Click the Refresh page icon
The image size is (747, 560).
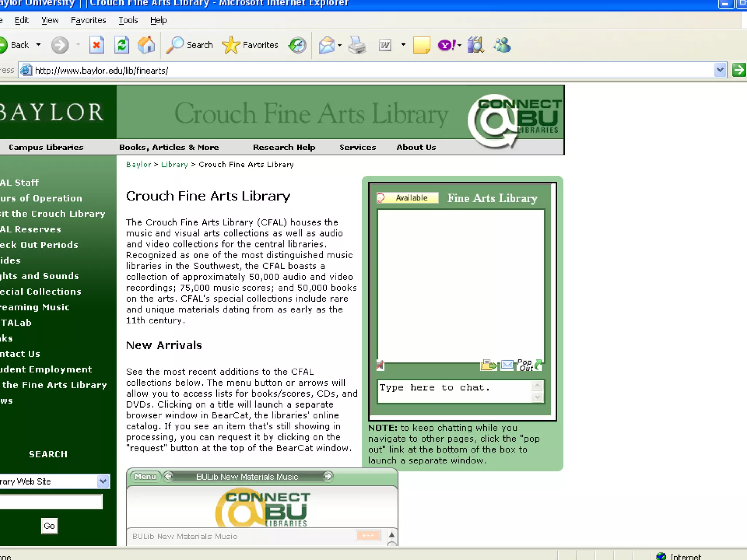tap(121, 45)
